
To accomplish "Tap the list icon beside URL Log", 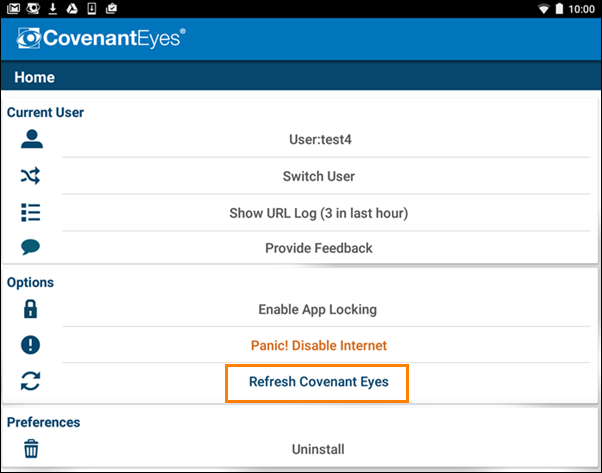I will click(30, 212).
